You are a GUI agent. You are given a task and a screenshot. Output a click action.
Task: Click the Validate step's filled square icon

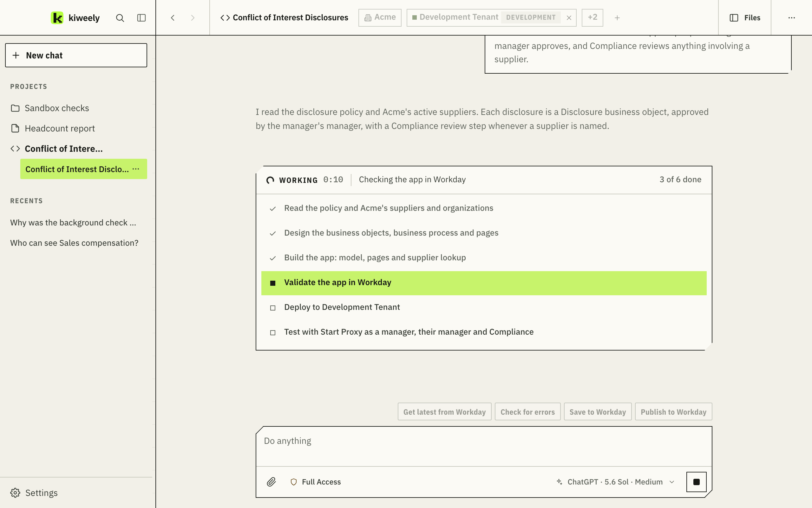(x=273, y=283)
